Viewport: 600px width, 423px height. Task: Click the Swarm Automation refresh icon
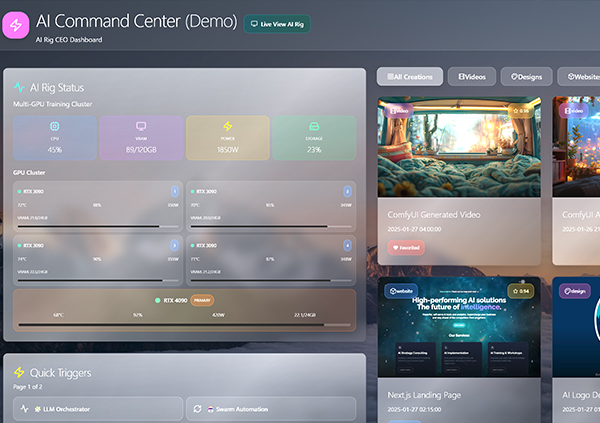tap(199, 409)
